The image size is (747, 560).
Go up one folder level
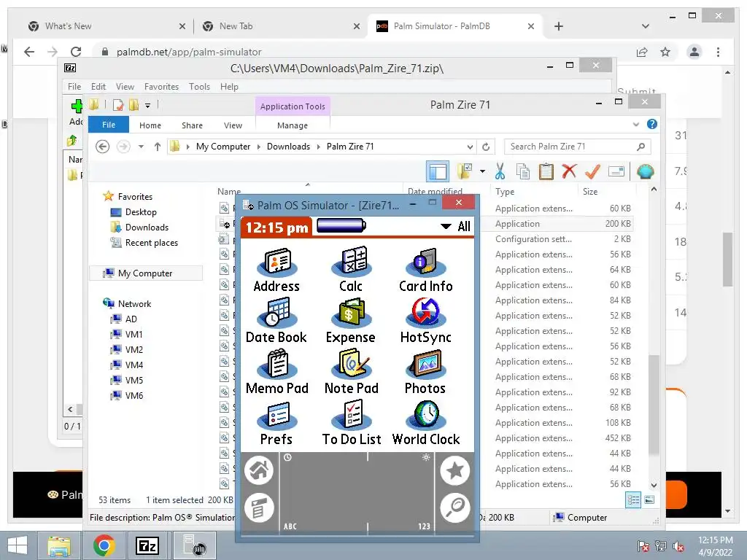158,147
